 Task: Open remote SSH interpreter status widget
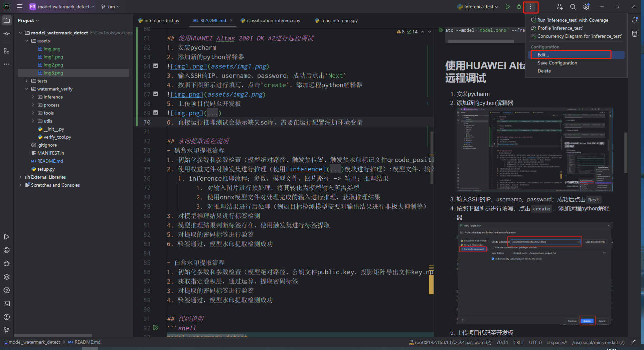click(450, 342)
